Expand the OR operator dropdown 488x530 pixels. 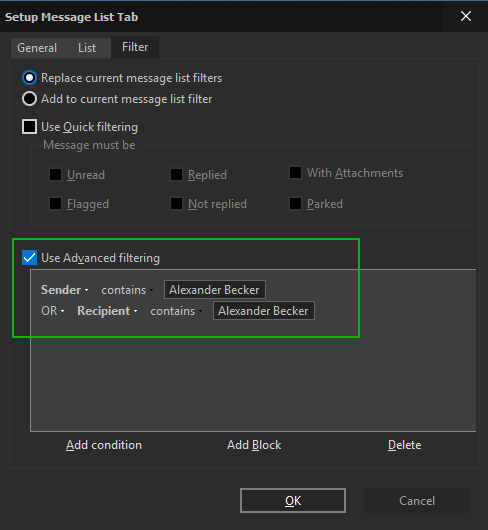53,311
